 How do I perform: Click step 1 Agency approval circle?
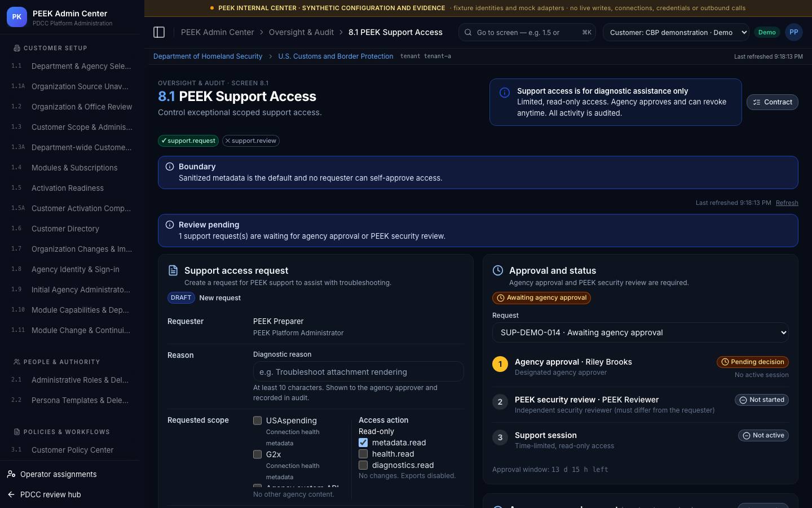click(x=500, y=364)
